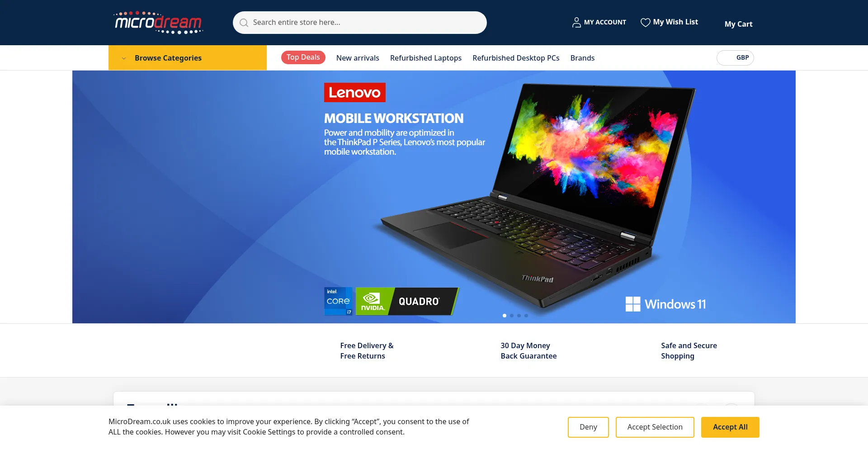Accept all cookies

click(730, 427)
